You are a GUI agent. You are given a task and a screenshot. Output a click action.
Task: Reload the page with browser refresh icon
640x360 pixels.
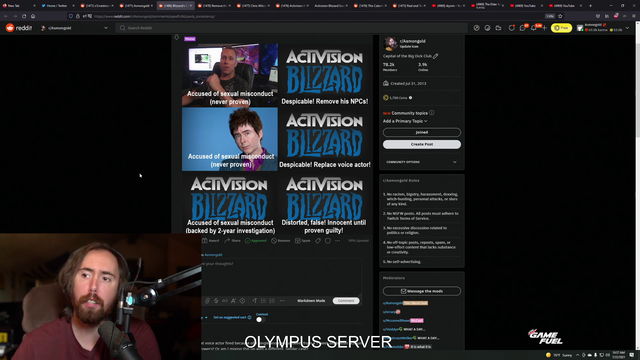[x=24, y=16]
